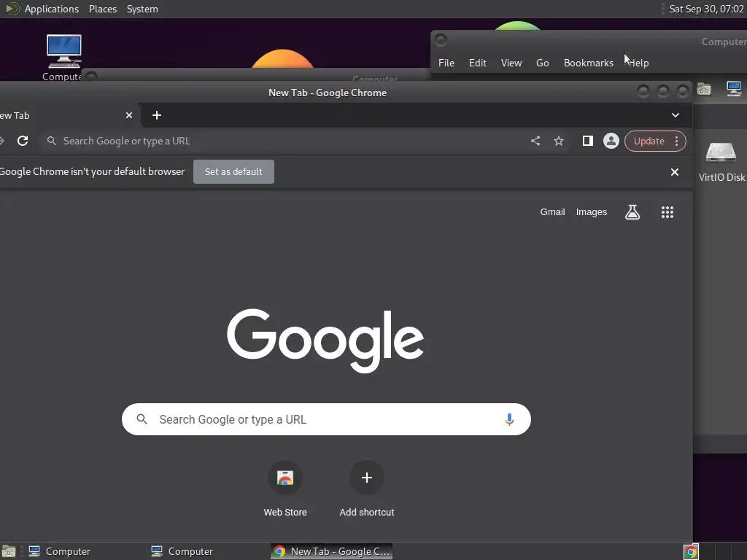This screenshot has width=747, height=560.
Task: Click Computer icon in file manager toolbar
Action: coord(734,89)
